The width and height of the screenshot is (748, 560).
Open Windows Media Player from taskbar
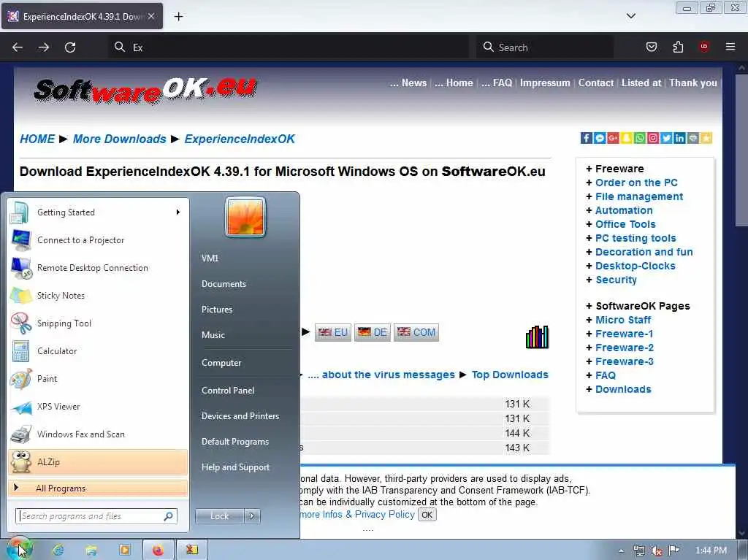[124, 550]
